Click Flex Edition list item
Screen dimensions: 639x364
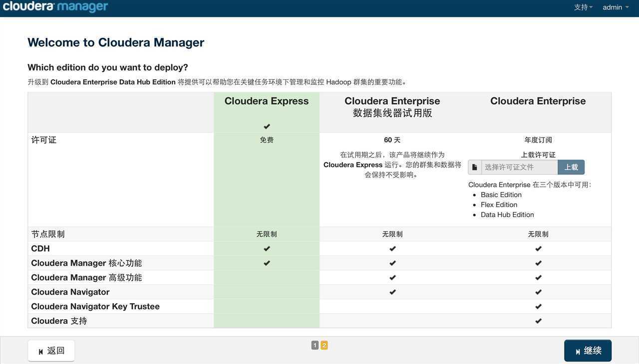tap(499, 204)
